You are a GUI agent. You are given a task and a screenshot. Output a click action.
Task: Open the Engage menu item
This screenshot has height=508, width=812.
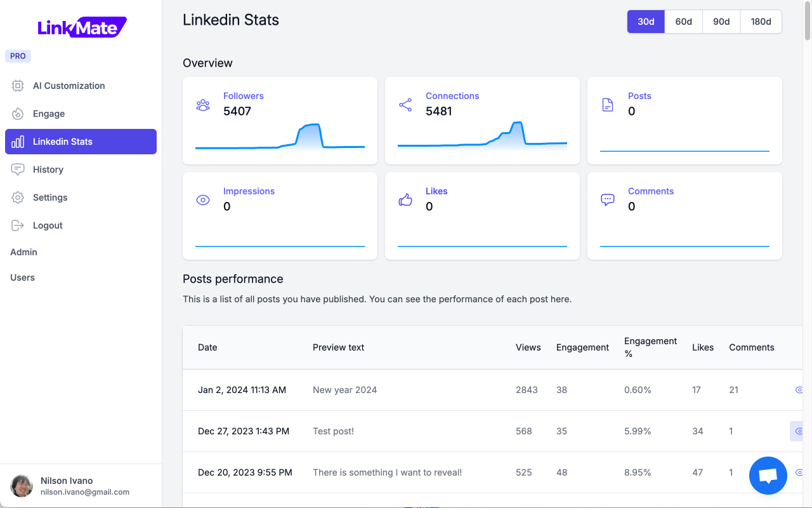point(81,114)
